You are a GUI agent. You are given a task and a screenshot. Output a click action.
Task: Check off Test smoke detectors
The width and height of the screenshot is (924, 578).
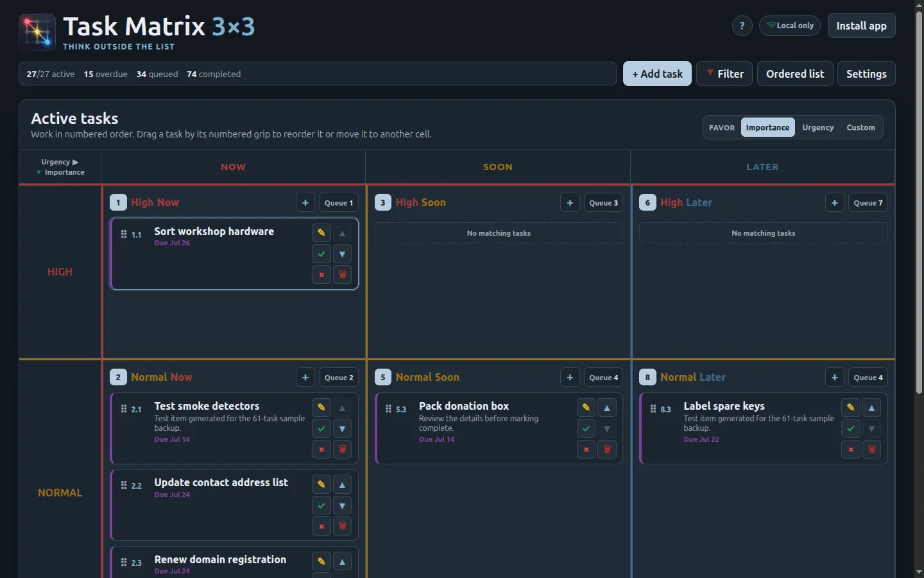[321, 428]
